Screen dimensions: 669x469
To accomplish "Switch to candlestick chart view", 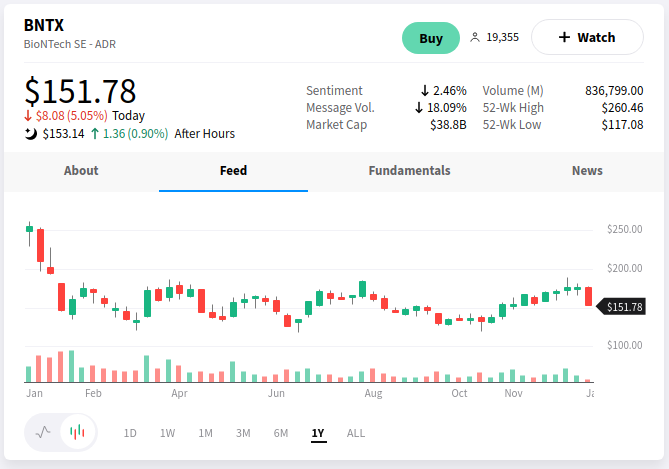I will (x=78, y=433).
